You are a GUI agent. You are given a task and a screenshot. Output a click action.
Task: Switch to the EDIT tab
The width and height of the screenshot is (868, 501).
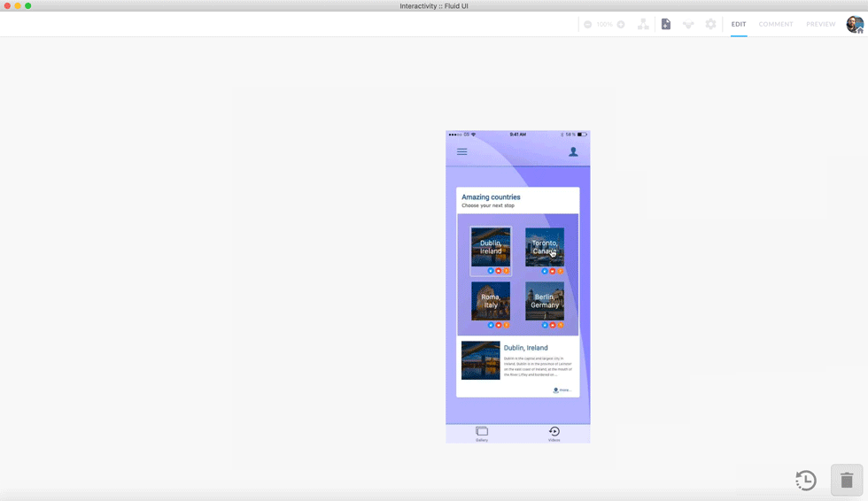739,25
